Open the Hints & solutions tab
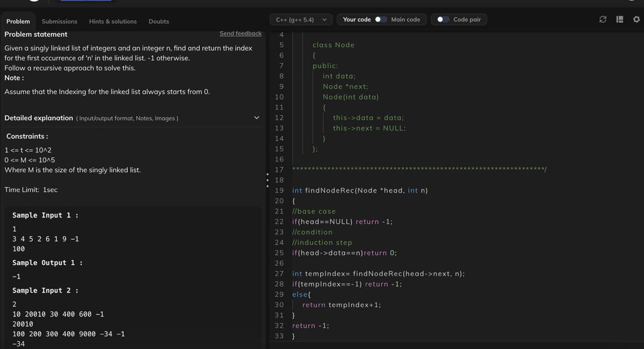 [113, 21]
